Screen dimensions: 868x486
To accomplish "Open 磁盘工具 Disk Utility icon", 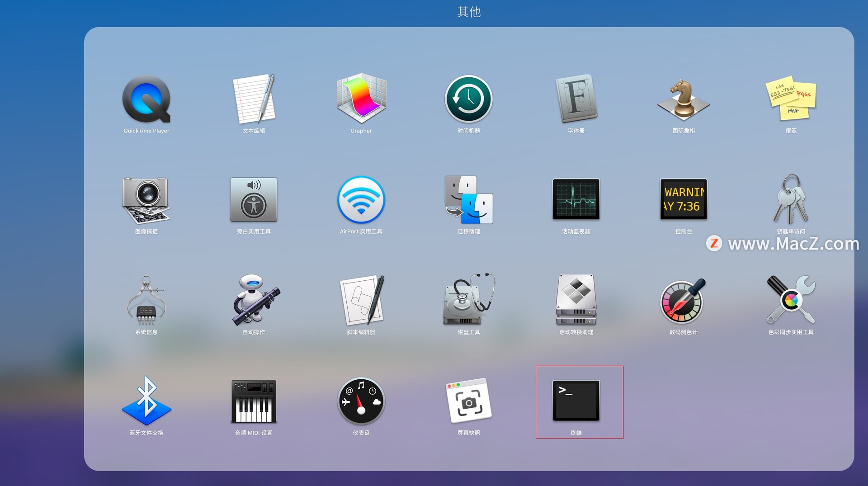I will (469, 299).
